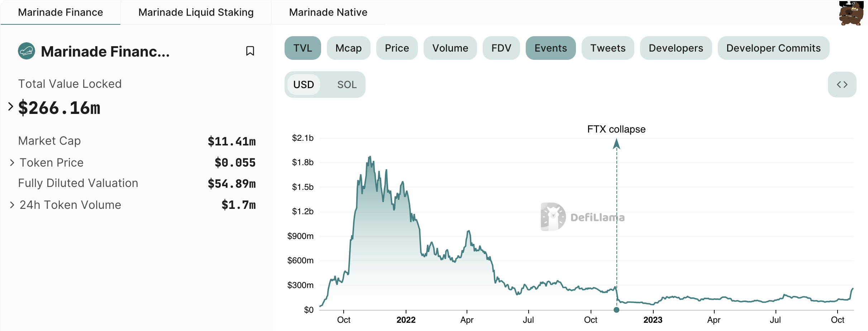
Task: Click the Marinade Finance protocol logo
Action: pyautogui.click(x=27, y=51)
